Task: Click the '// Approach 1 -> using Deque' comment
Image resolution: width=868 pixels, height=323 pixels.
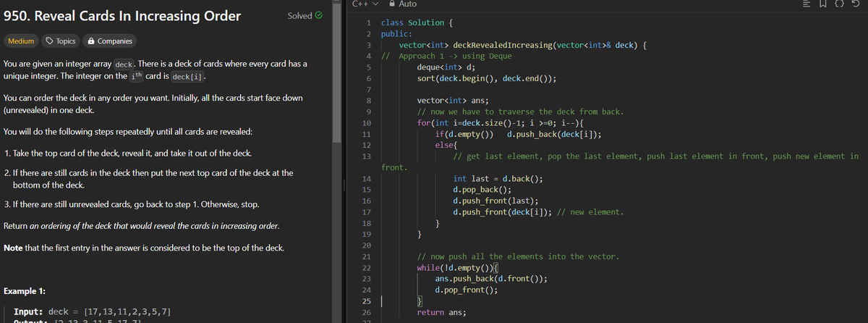Action: click(x=446, y=56)
